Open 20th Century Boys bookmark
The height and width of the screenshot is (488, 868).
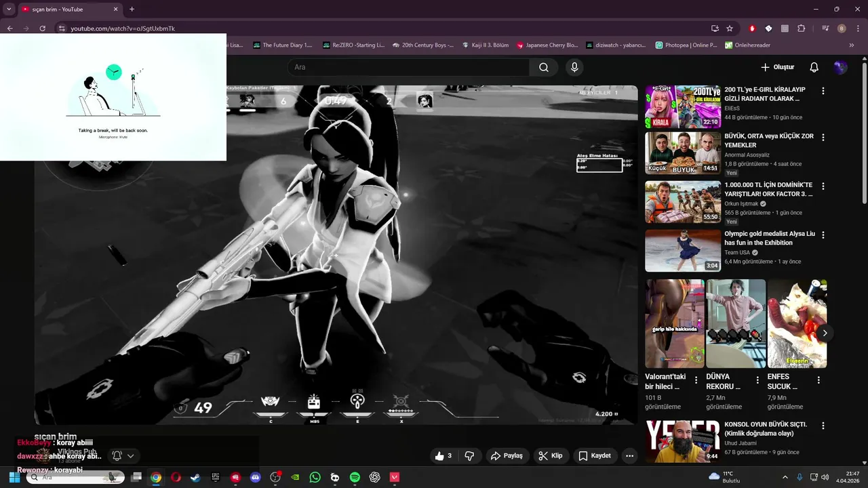click(422, 45)
